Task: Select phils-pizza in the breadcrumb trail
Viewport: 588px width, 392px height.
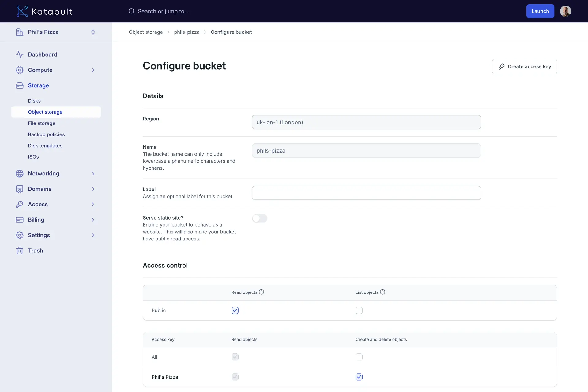Action: pyautogui.click(x=187, y=32)
